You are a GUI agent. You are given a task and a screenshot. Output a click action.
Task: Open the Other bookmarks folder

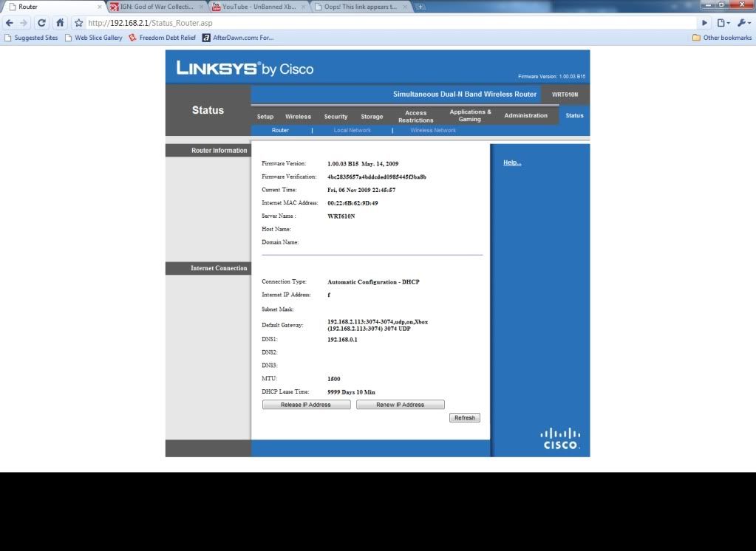point(722,38)
